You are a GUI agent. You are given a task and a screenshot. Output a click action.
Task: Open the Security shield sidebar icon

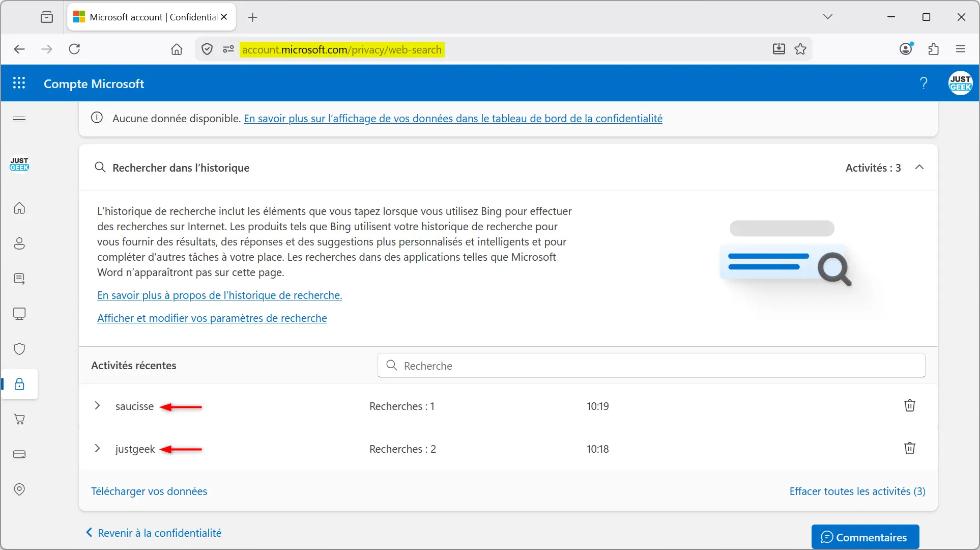(19, 349)
